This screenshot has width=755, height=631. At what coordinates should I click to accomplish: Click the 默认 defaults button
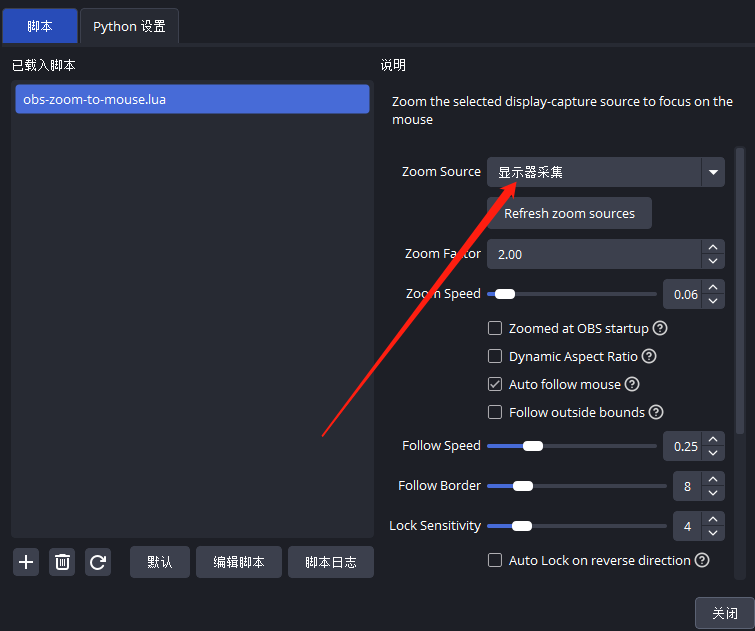click(160, 562)
